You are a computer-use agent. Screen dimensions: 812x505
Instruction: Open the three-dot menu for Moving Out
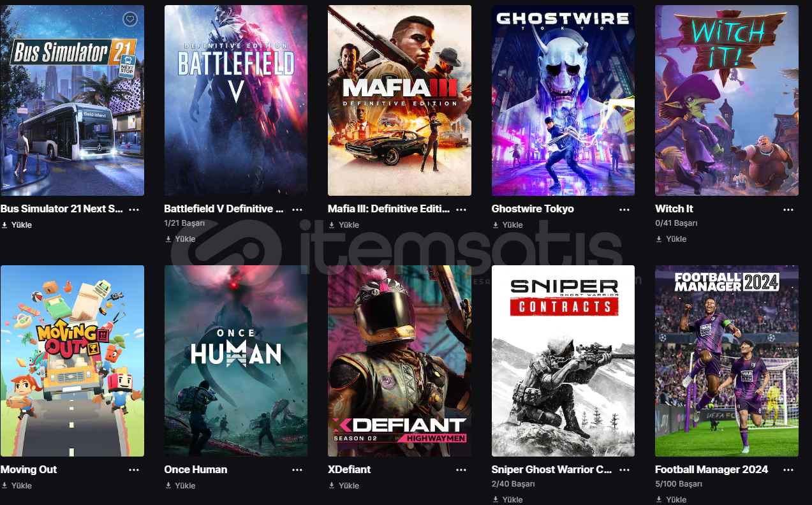(x=134, y=470)
